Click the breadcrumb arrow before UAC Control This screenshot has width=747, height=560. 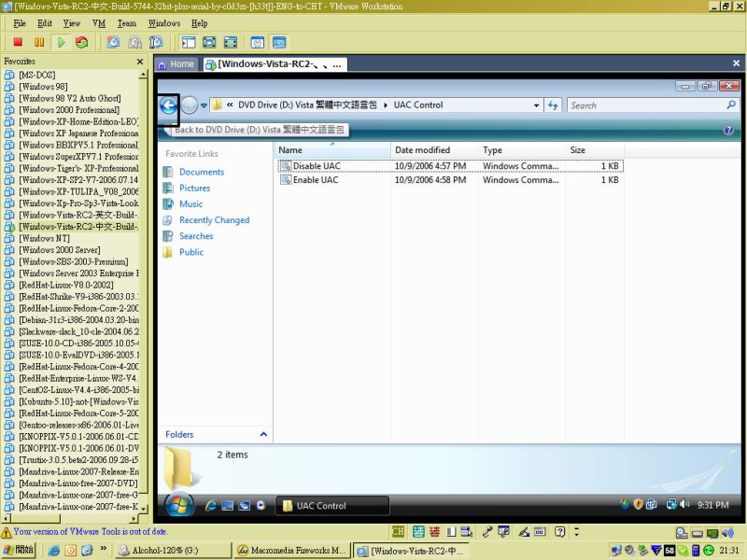click(386, 105)
